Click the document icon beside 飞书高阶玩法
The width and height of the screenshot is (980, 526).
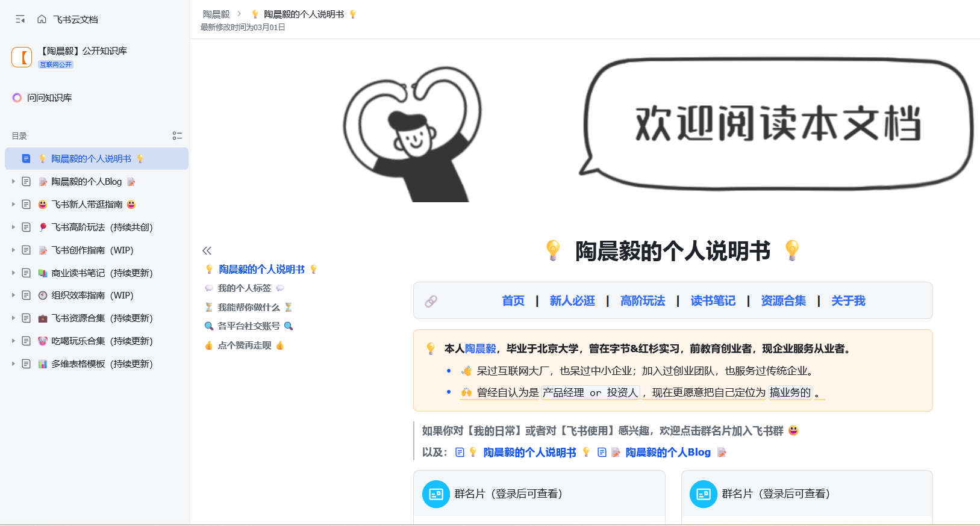[26, 227]
